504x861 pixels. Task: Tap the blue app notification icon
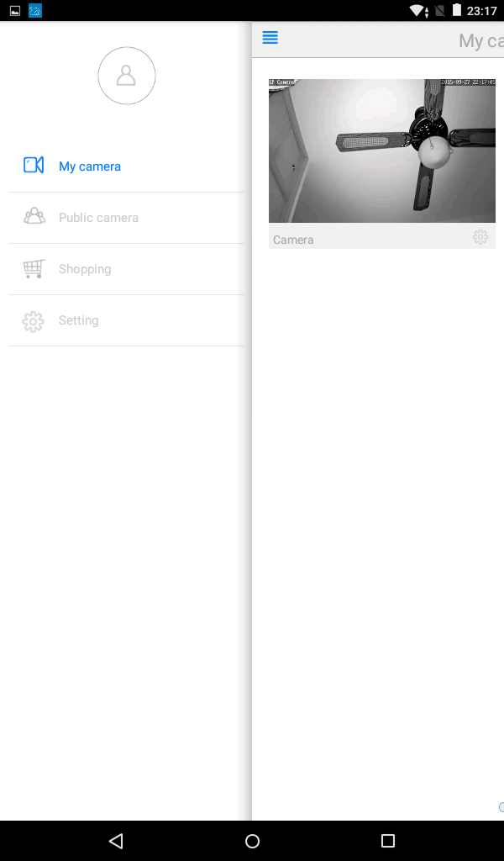coord(35,10)
